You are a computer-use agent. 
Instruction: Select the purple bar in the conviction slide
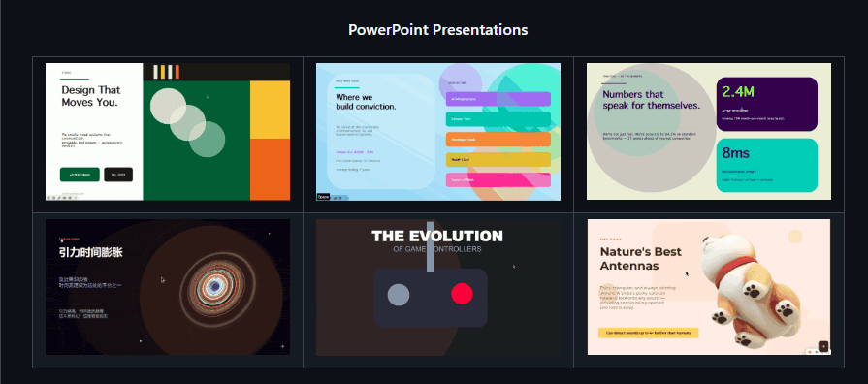pos(498,99)
